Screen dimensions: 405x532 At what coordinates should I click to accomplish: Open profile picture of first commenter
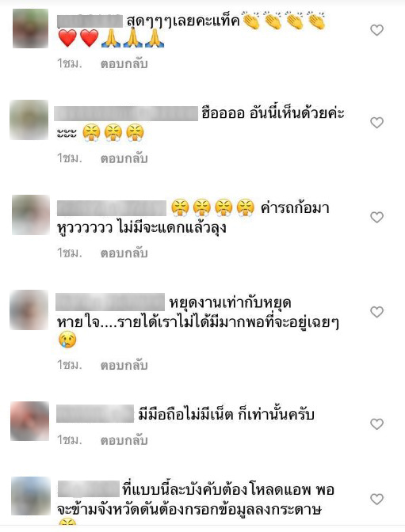(31, 28)
